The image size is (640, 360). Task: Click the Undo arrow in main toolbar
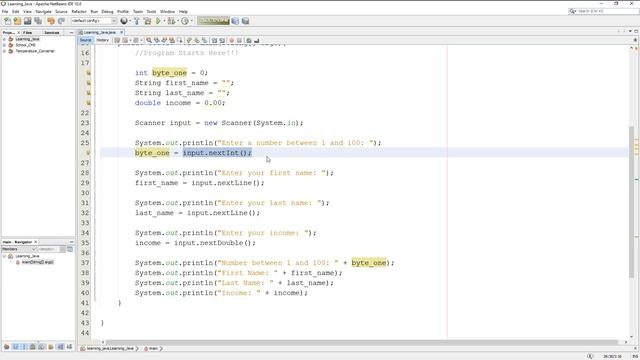(x=51, y=21)
